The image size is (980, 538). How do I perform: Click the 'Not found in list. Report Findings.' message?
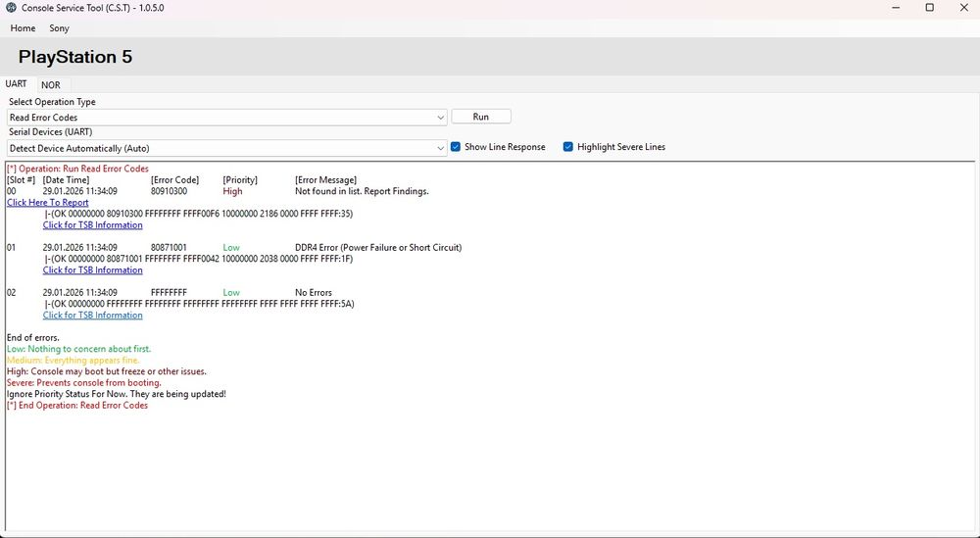coord(362,191)
